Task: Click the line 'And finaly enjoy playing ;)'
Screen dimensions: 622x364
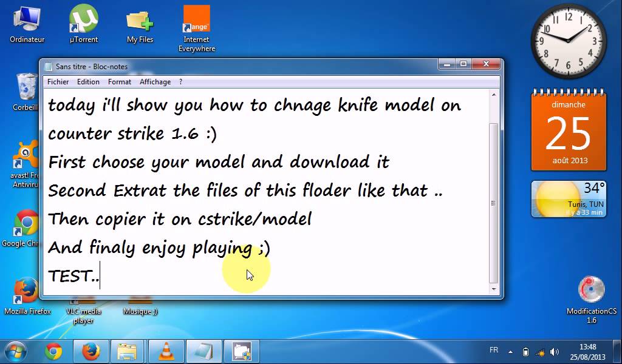Action: tap(159, 248)
